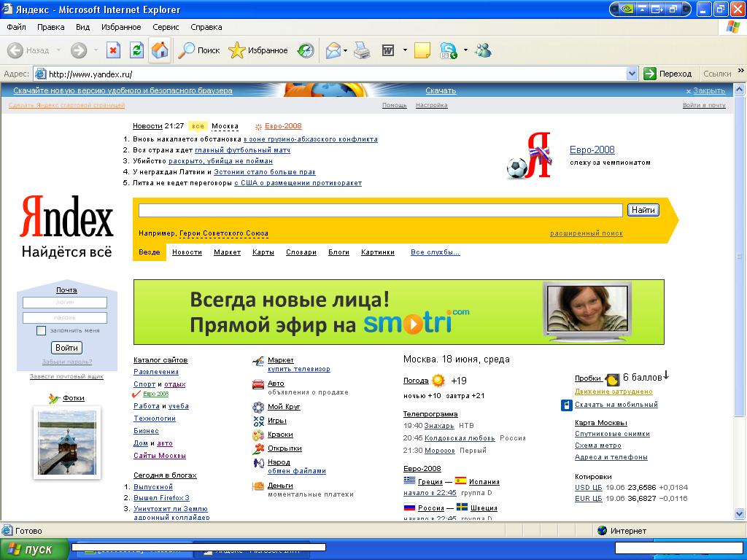The image size is (747, 560).
Task: Open the 'Схема метро' link
Action: (598, 446)
